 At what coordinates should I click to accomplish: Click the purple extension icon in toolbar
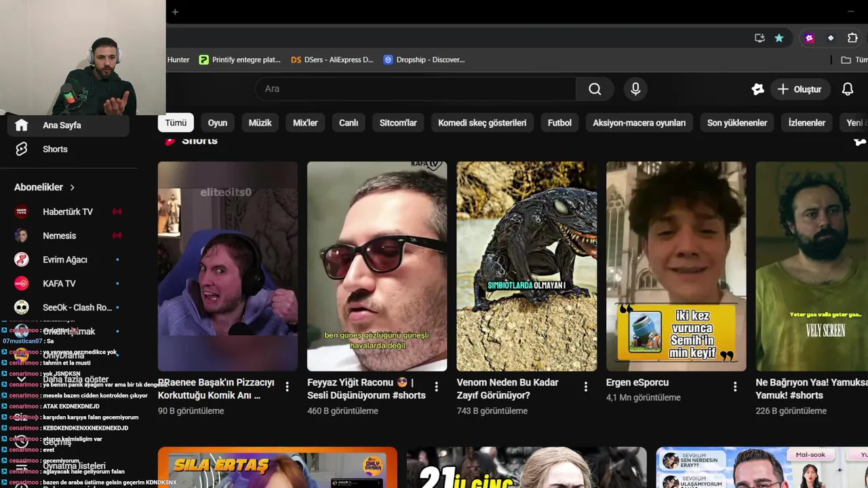coord(809,38)
